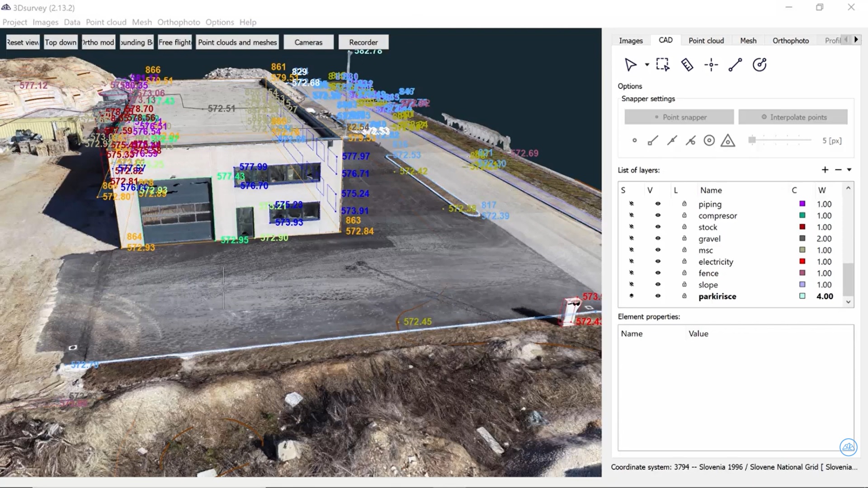The width and height of the screenshot is (868, 488).
Task: Activate the polyline drawing tool
Action: [736, 65]
